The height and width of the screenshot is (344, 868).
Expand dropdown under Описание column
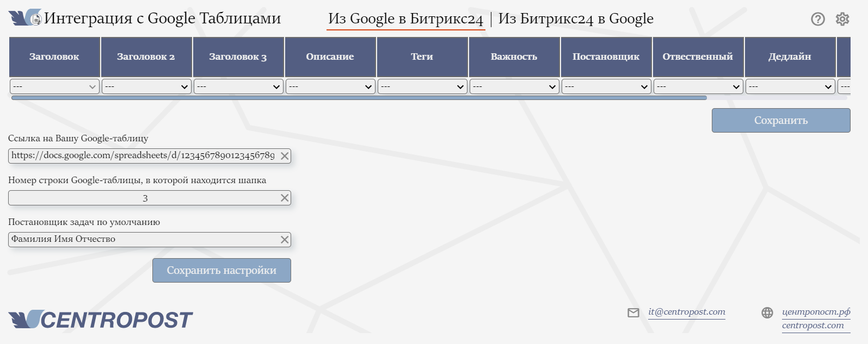click(330, 86)
